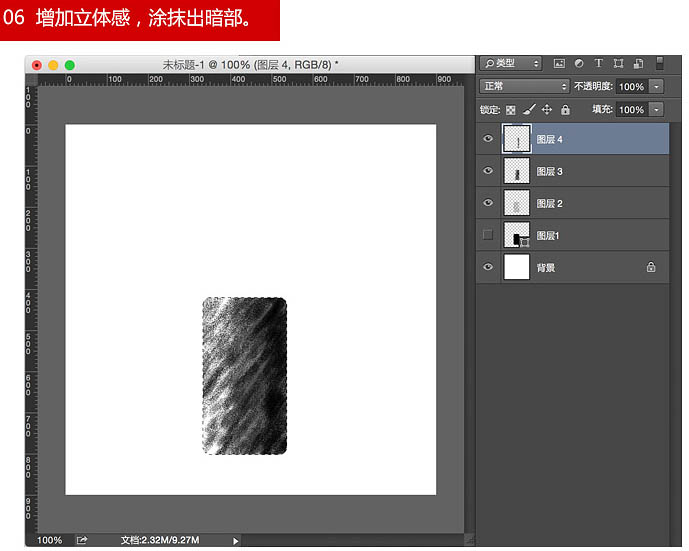Image resolution: width=689 pixels, height=551 pixels.
Task: Select the 图层 2 layer row
Action: pyautogui.click(x=573, y=203)
